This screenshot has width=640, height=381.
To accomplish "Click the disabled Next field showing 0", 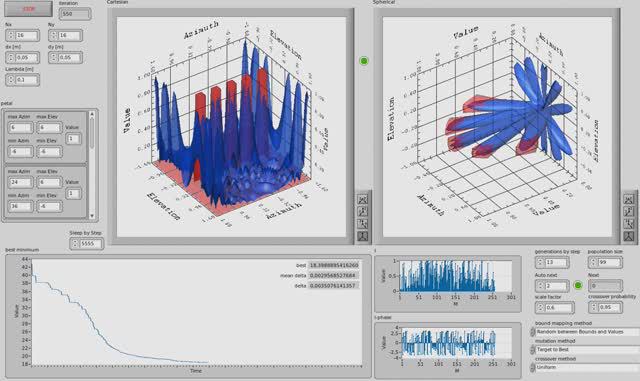I will (x=605, y=285).
